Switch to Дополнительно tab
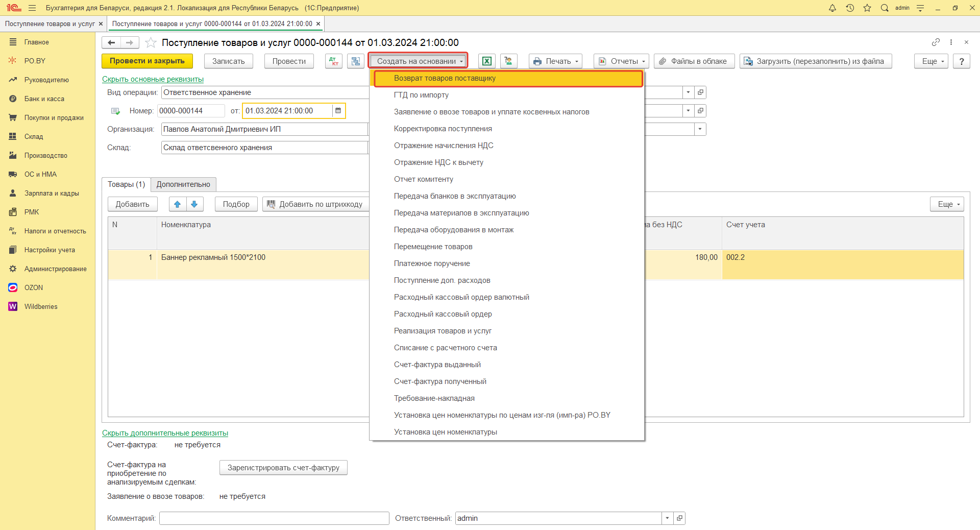980x530 pixels. pos(183,184)
